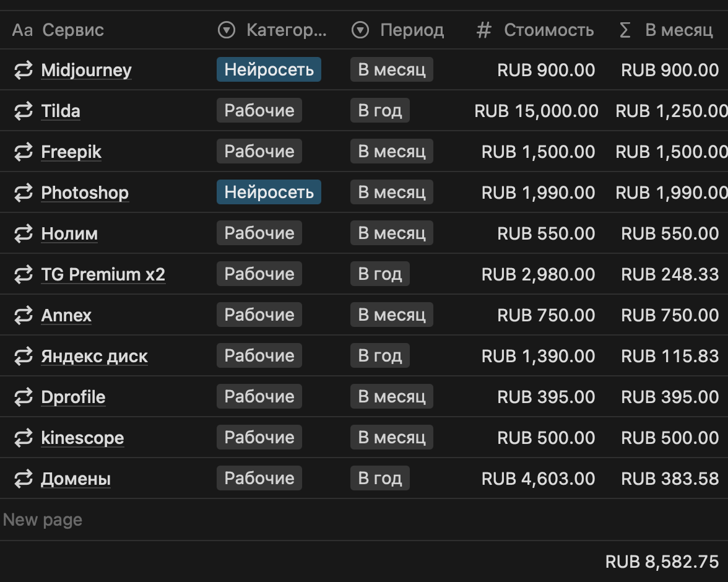Click the number-sign icon of Стоимость column

(484, 30)
